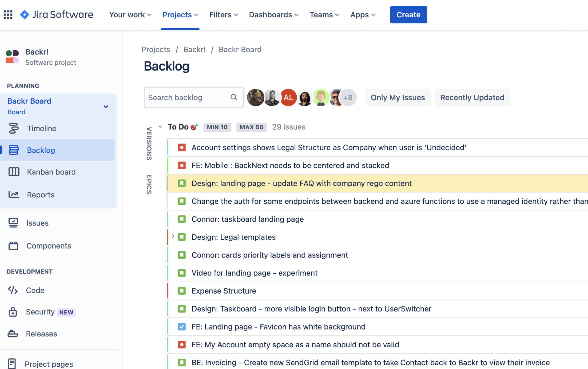Open the Code section icon

13,290
